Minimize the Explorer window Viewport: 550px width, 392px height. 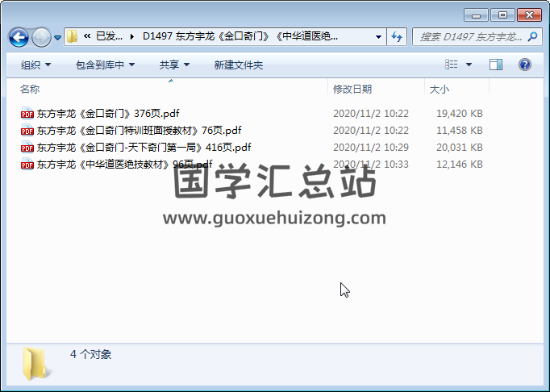476,15
